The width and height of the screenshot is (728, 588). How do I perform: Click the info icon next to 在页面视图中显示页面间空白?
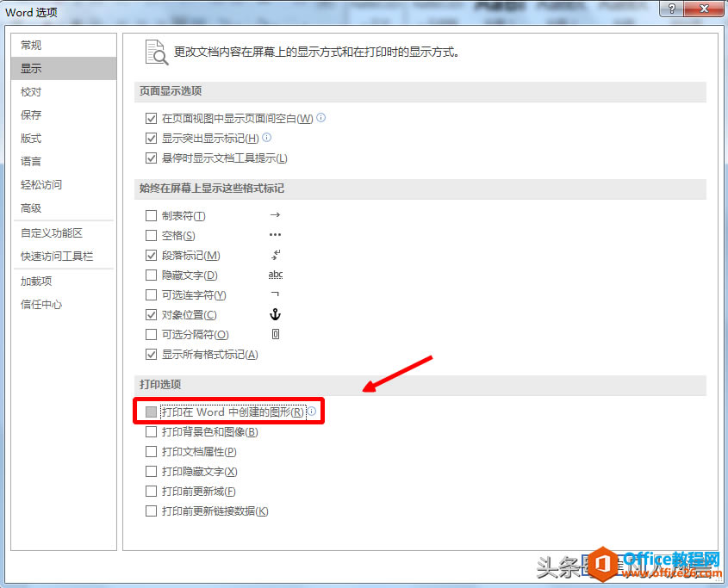[x=320, y=118]
